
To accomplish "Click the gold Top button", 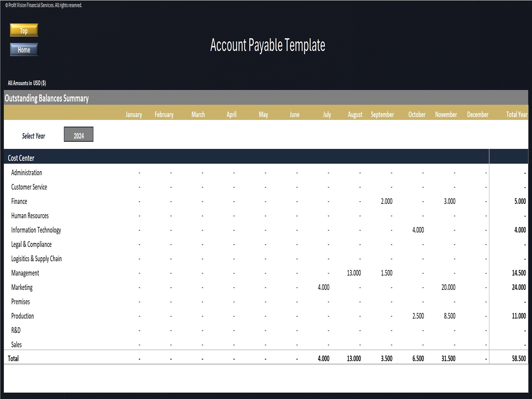I will coord(24,30).
